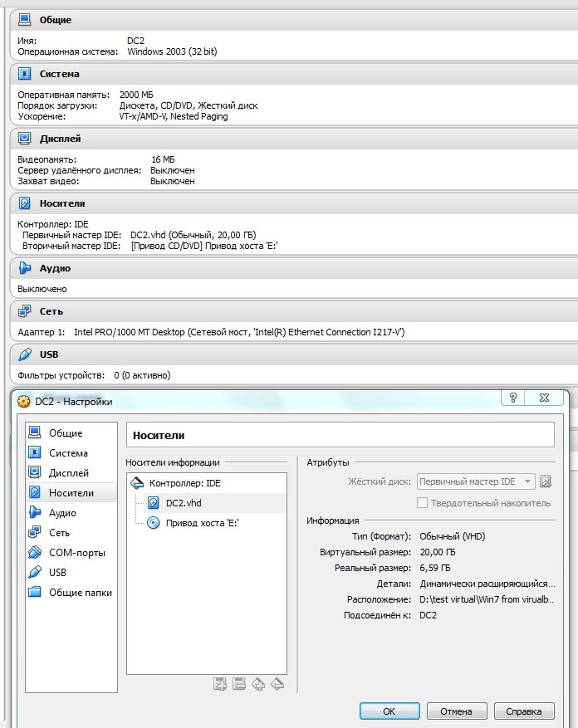This screenshot has width=578, height=728.
Task: Click the Справка button
Action: (524, 711)
